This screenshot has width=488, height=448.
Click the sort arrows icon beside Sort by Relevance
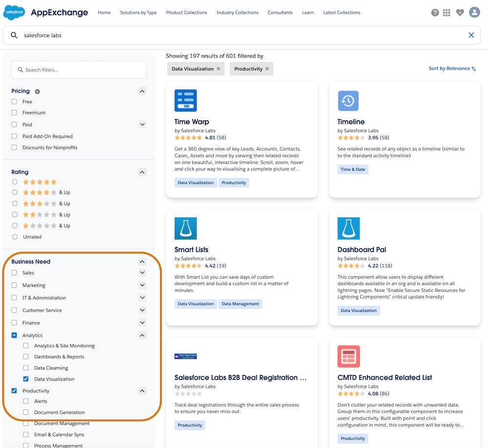point(474,69)
